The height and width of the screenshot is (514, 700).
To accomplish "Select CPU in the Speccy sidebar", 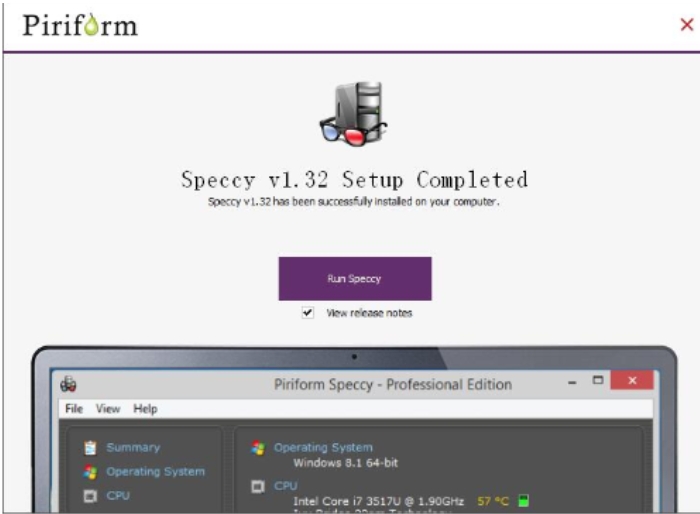I will coord(118,496).
